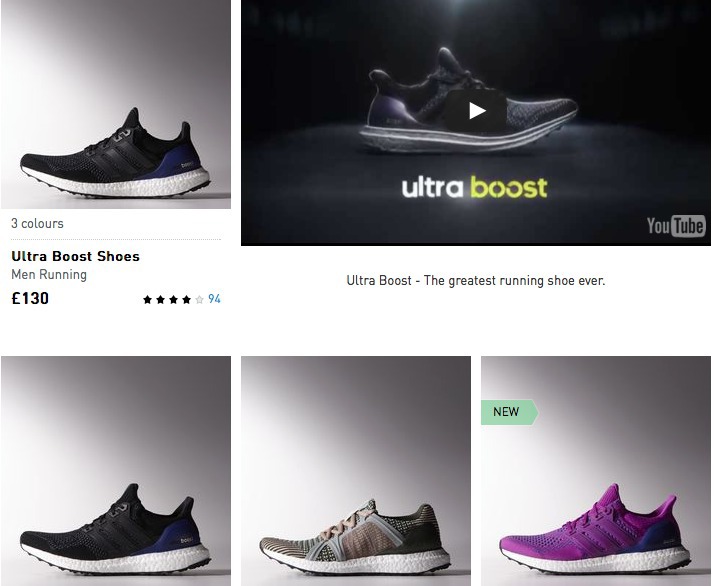Image resolution: width=715 pixels, height=586 pixels.
Task: Click the third rating star
Action: coord(173,300)
